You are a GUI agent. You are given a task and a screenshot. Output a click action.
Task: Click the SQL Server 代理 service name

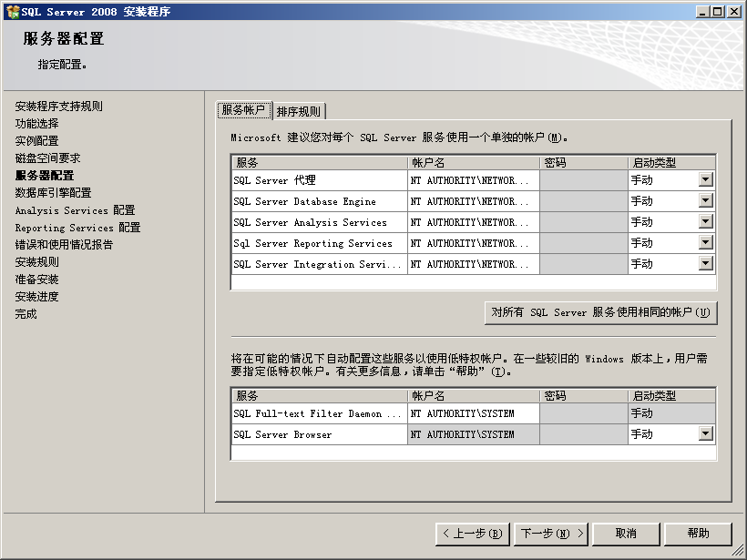tap(274, 180)
